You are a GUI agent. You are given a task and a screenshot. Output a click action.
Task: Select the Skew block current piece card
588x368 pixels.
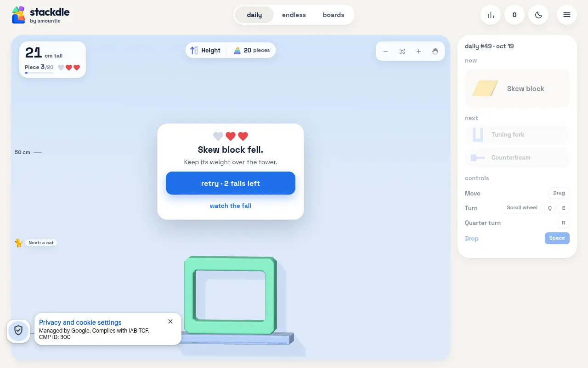coord(517,88)
